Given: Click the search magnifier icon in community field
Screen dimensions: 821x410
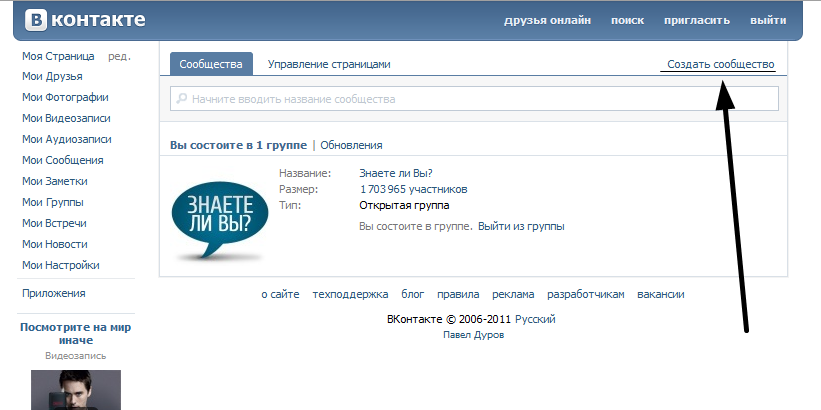Looking at the screenshot, I should (x=182, y=98).
